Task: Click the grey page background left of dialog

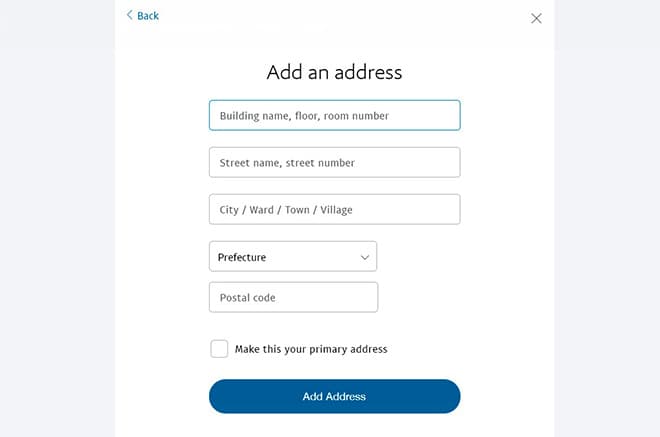Action: pyautogui.click(x=55, y=220)
